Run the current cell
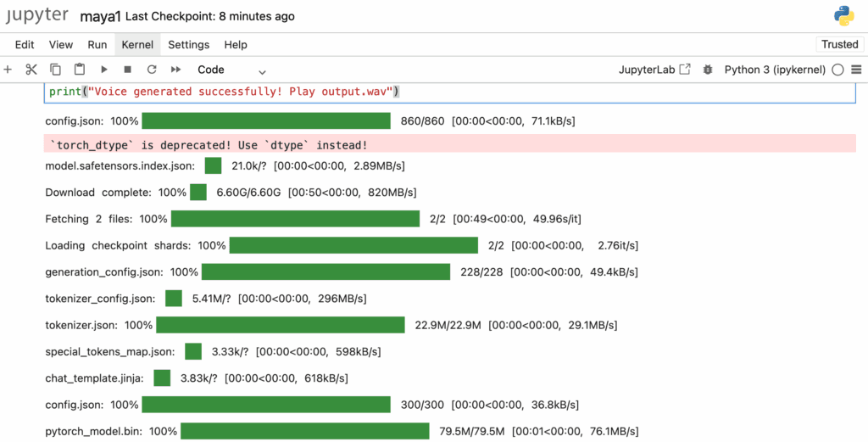This screenshot has width=868, height=442. tap(104, 70)
